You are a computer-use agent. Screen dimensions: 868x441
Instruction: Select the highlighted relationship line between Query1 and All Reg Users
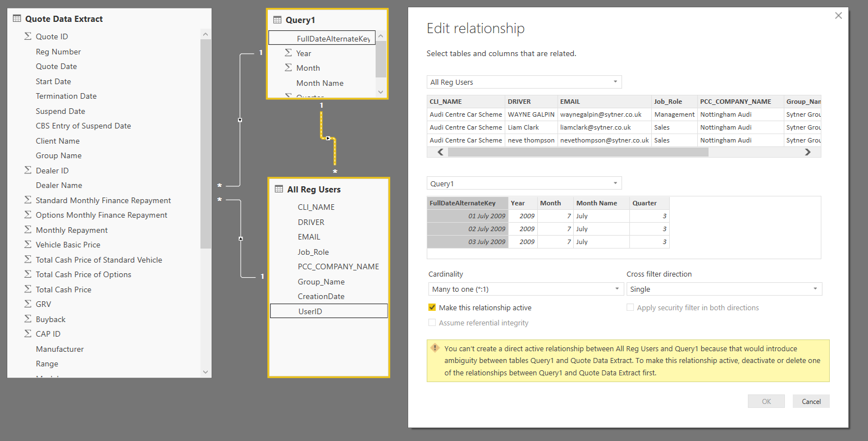point(328,138)
